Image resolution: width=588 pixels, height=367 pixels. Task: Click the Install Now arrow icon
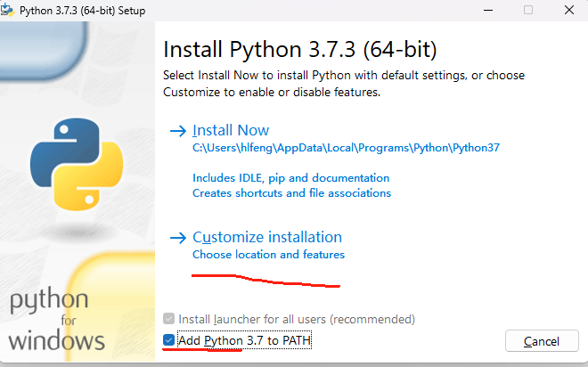pyautogui.click(x=178, y=131)
